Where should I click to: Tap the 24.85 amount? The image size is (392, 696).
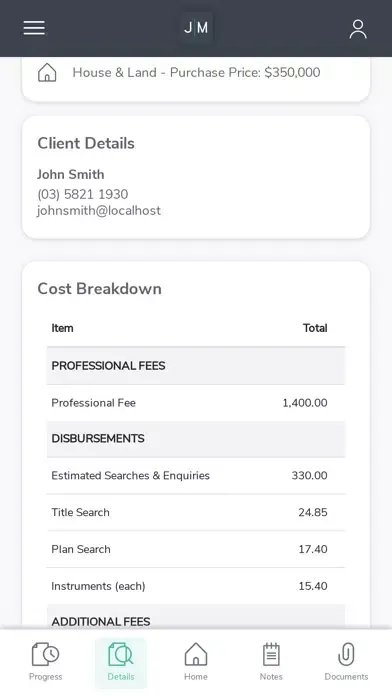[x=313, y=512]
